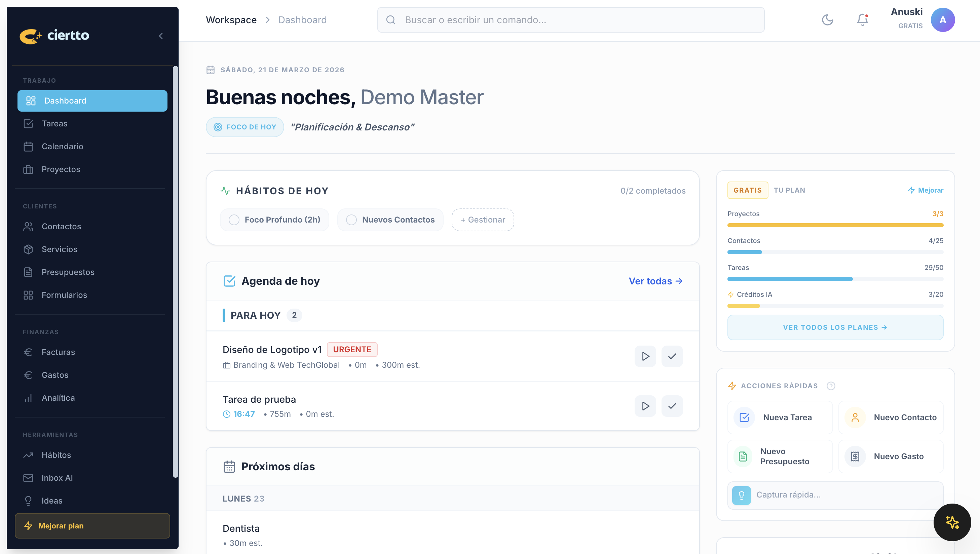This screenshot has width=980, height=554.
Task: Check off the Foco Profundo habit
Action: pos(234,220)
